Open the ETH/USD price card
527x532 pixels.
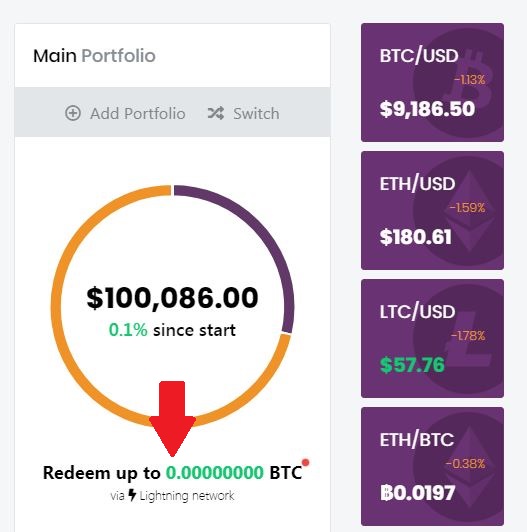[432, 210]
